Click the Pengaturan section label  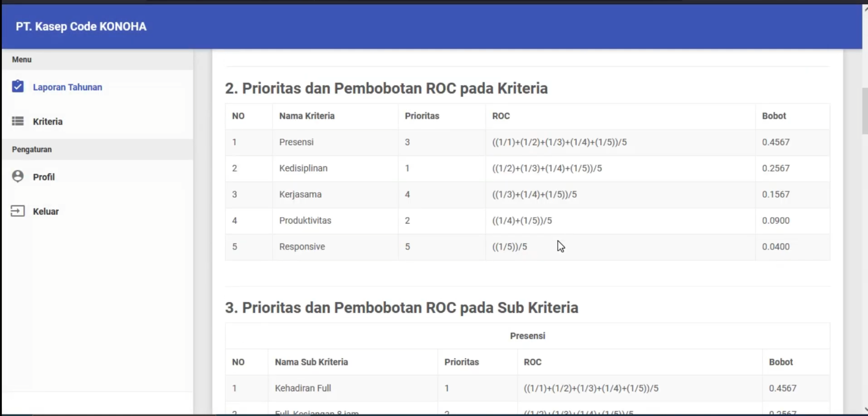[32, 149]
